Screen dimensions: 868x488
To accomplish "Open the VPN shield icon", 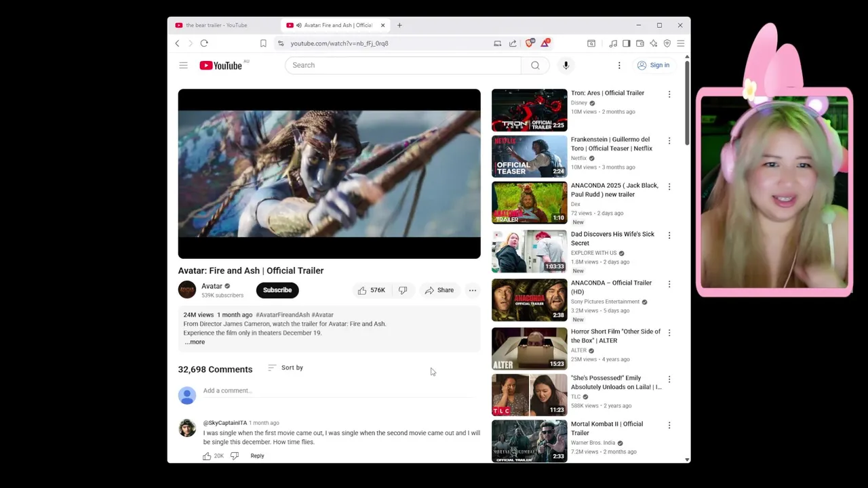I will click(x=667, y=43).
